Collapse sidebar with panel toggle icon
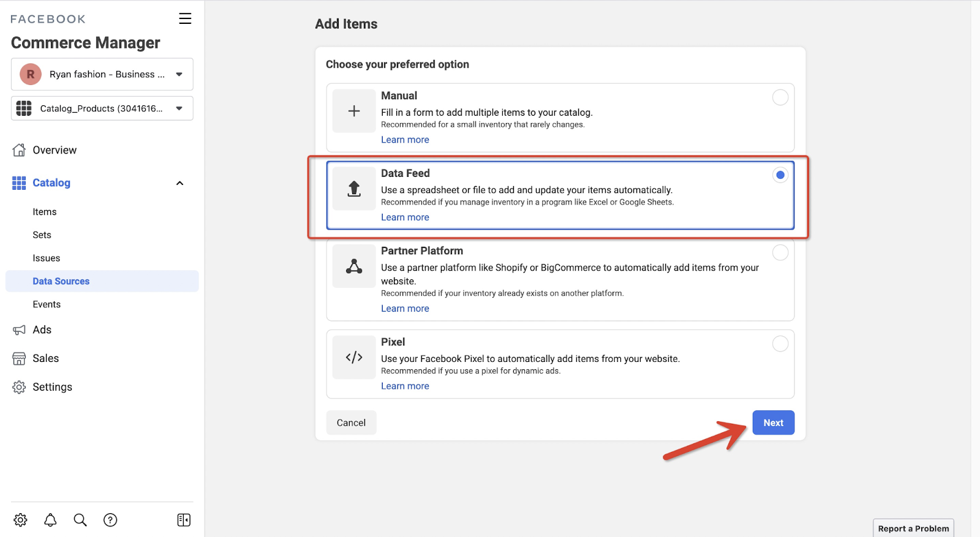The width and height of the screenshot is (980, 537). click(x=184, y=520)
